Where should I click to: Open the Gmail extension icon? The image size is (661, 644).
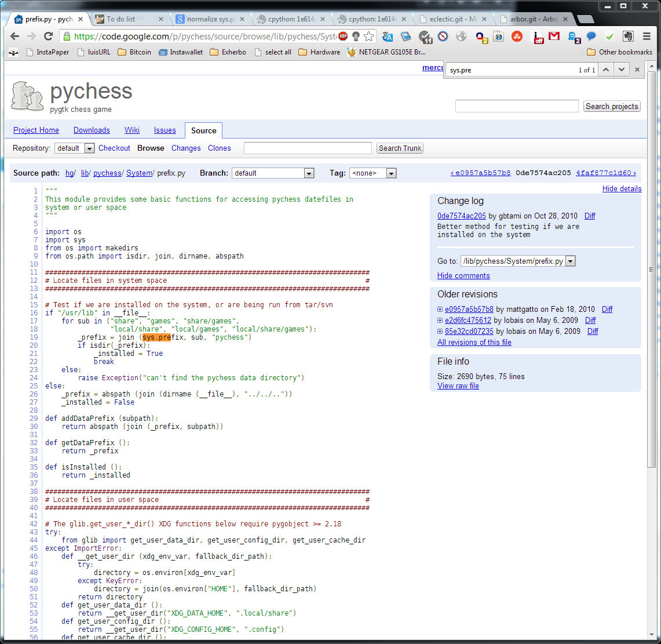554,37
